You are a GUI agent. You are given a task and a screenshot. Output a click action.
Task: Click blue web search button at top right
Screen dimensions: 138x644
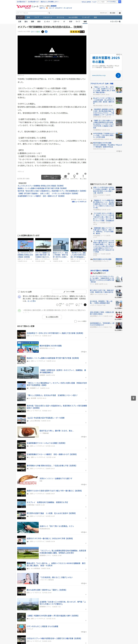[x=120, y=2]
